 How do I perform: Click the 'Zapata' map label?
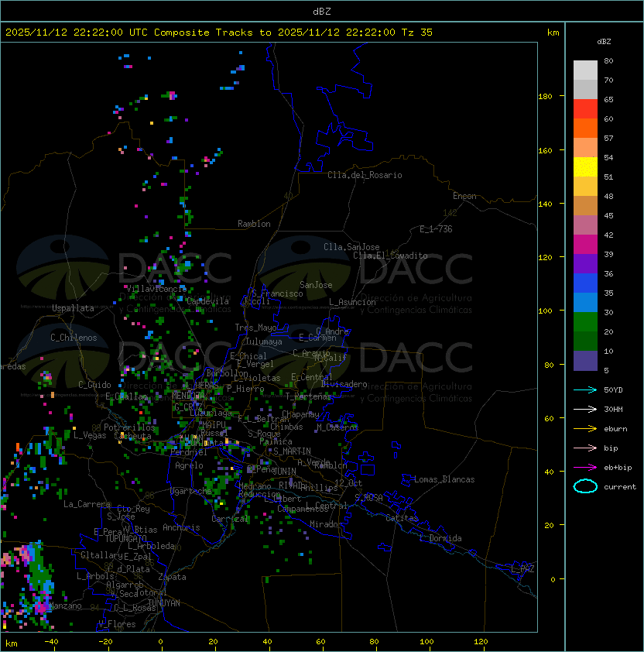coord(172,577)
